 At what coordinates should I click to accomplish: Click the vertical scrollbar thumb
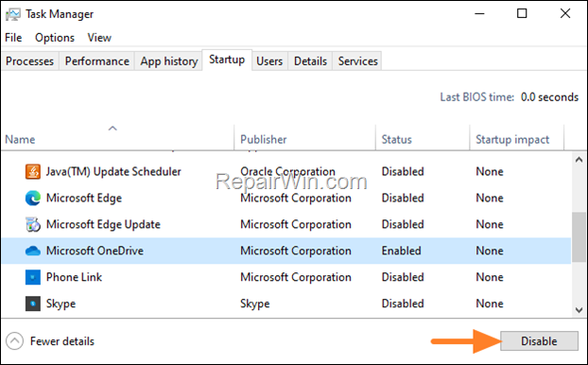(x=579, y=237)
